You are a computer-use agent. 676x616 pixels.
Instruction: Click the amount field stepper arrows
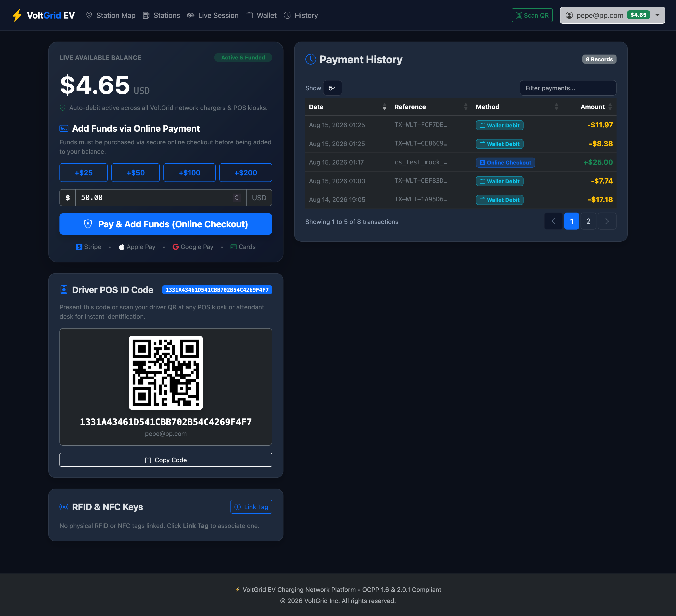pos(237,198)
